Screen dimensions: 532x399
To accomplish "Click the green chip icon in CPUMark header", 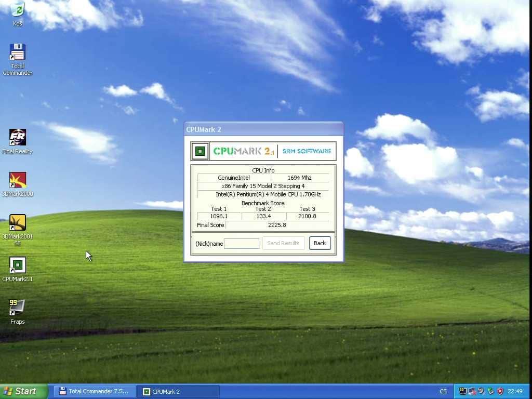I will [x=200, y=151].
